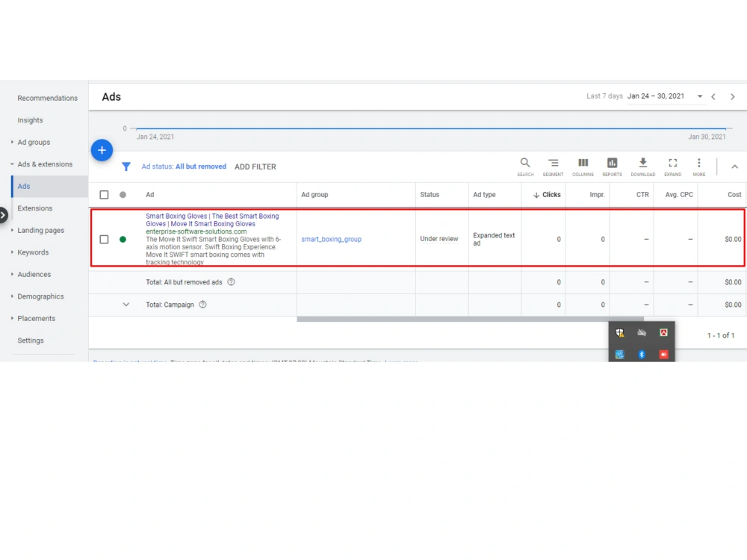Click the cloud sync tray icon
747x560 pixels.
pos(642,333)
